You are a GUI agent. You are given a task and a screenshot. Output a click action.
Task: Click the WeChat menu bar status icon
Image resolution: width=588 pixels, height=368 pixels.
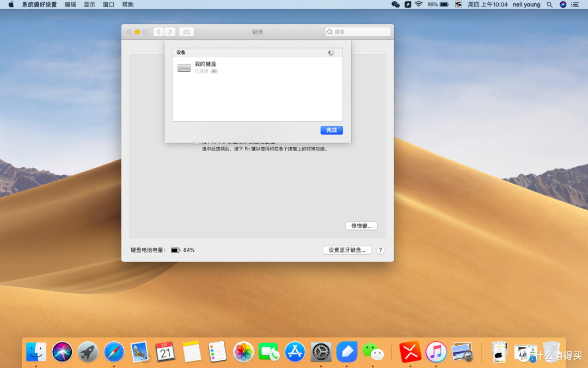395,4
